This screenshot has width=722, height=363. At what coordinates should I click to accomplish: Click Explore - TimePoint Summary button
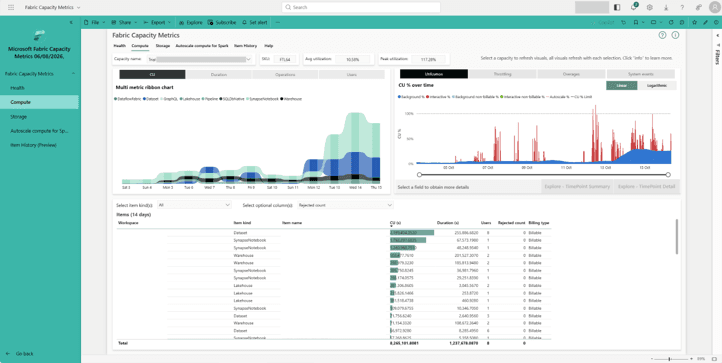(576, 187)
